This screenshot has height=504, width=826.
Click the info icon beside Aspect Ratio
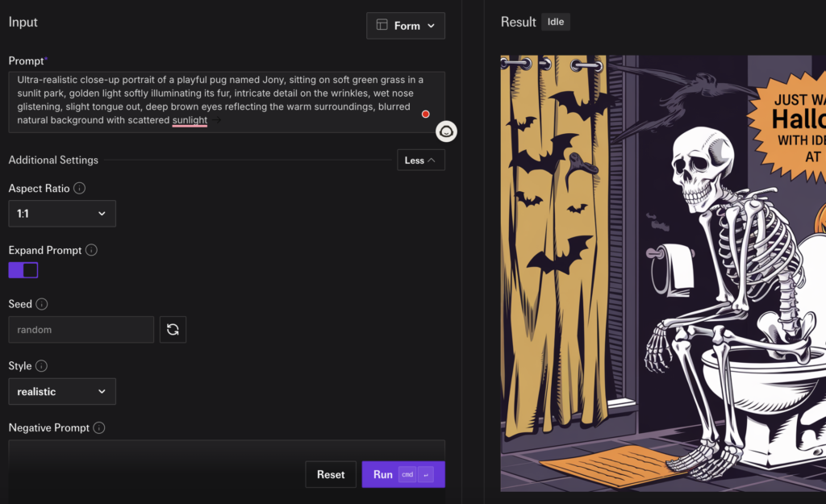[x=80, y=188]
